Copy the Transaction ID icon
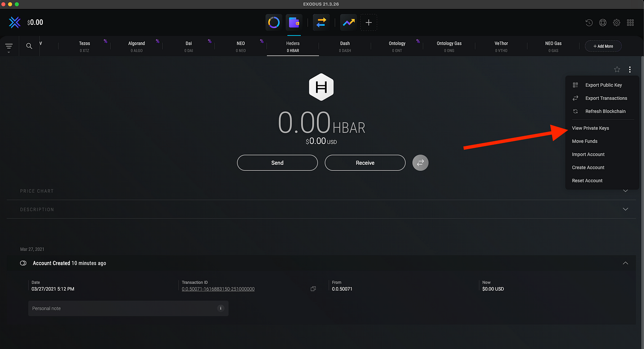Screen dimensions: 644x349 pos(313,289)
